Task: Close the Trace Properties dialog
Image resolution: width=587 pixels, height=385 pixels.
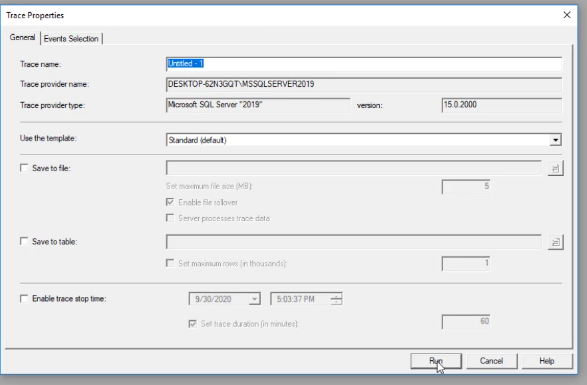Action: [567, 15]
